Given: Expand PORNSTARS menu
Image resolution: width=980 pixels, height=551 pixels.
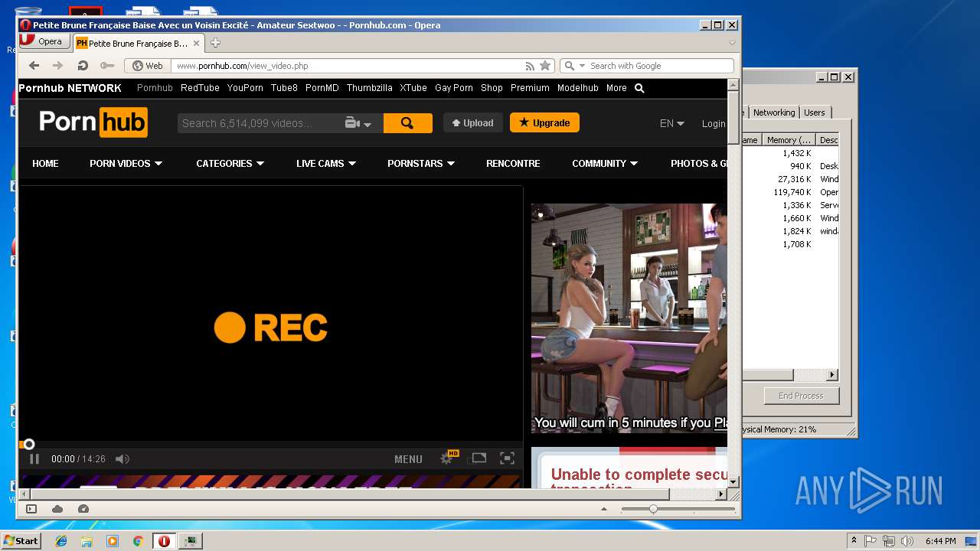Looking at the screenshot, I should [421, 163].
